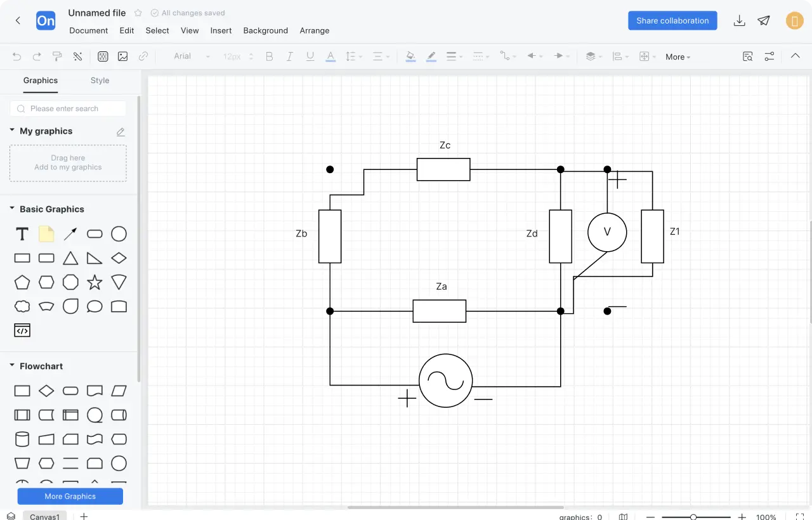Click the edit pencil for My graphics
Viewport: 812px width, 520px height.
121,132
